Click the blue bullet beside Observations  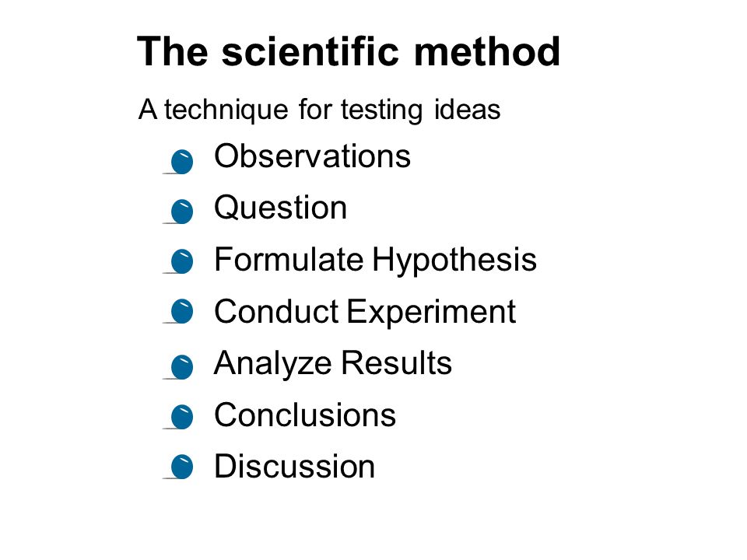[181, 162]
